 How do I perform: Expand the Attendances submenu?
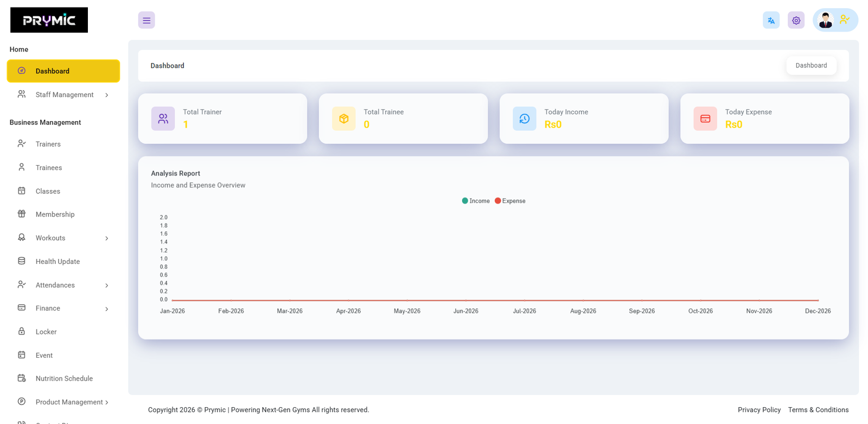pos(63,285)
